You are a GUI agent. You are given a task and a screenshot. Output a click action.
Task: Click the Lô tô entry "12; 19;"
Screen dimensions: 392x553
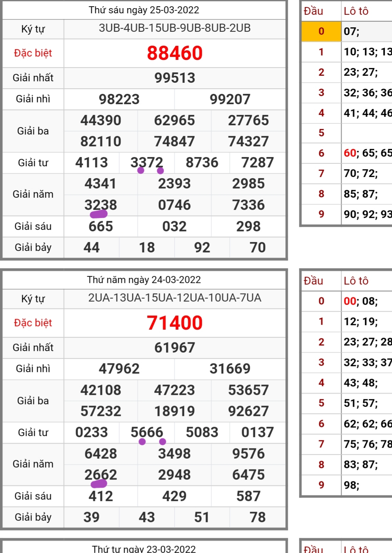[361, 322]
